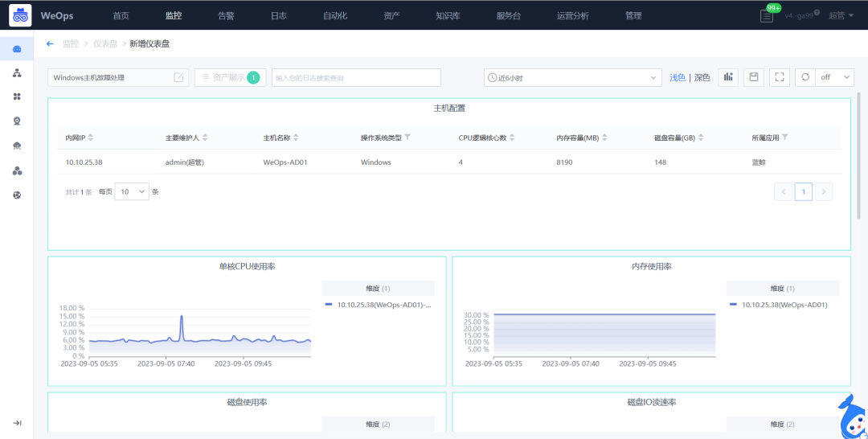Open 服务台 in the top navigation
The height and width of the screenshot is (439, 868).
pyautogui.click(x=508, y=15)
